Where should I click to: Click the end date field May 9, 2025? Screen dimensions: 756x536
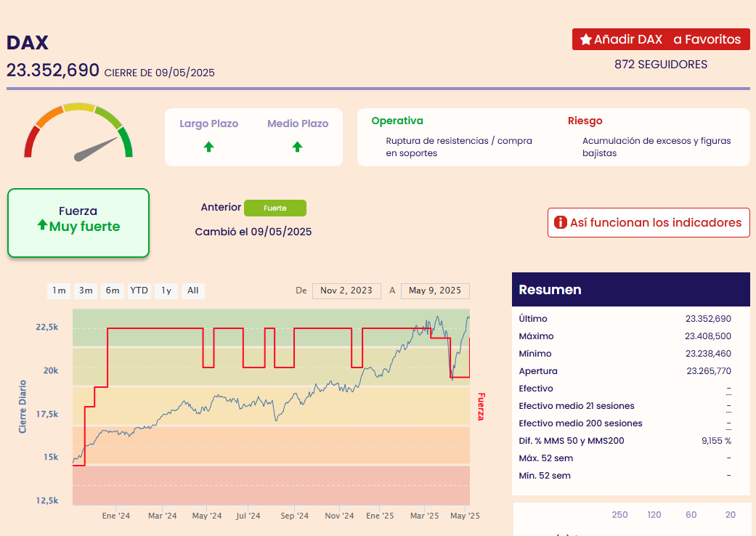pos(435,291)
